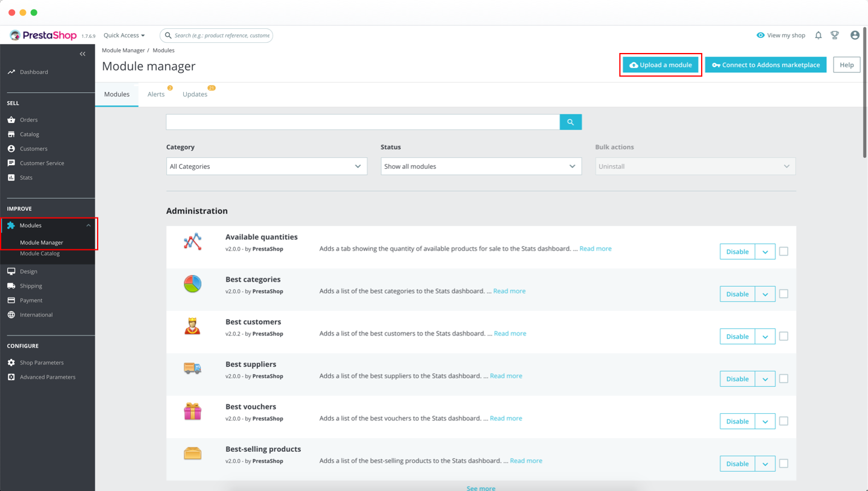Viewport: 868px width, 491px height.
Task: Open the All Categories dropdown
Action: [266, 166]
